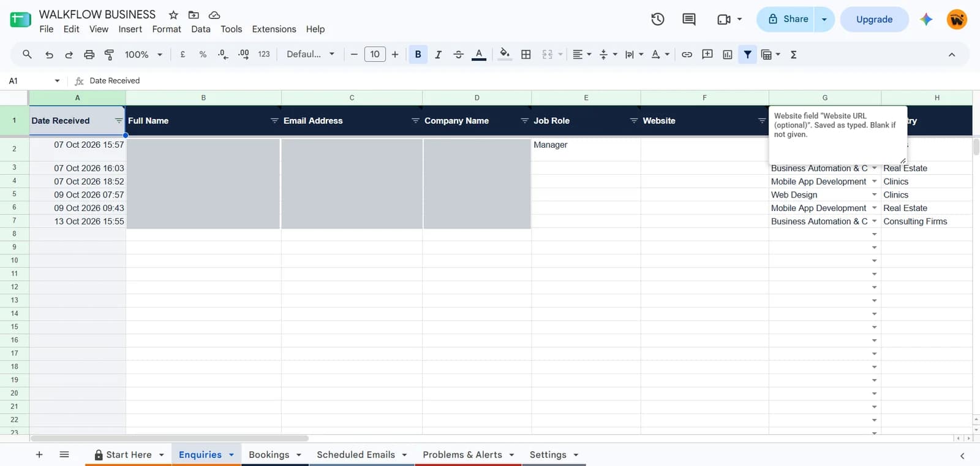Insert a chart
This screenshot has height=466, width=980.
tap(728, 55)
